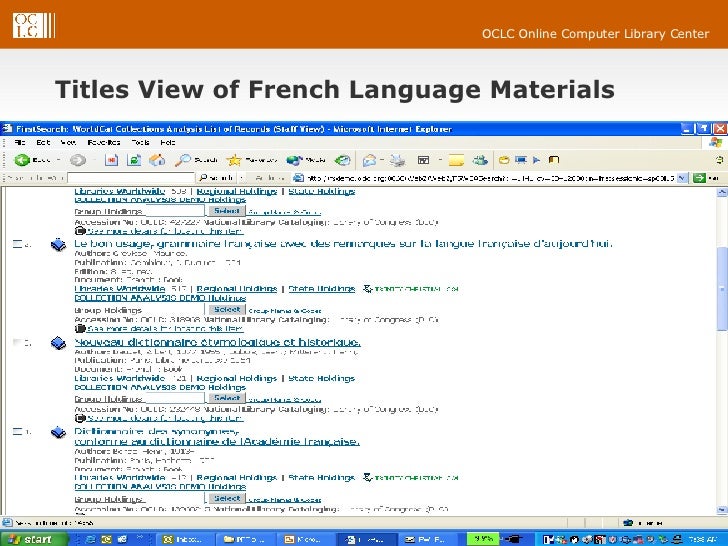Open the Favorites menu
This screenshot has height=546, width=728.
[x=104, y=142]
